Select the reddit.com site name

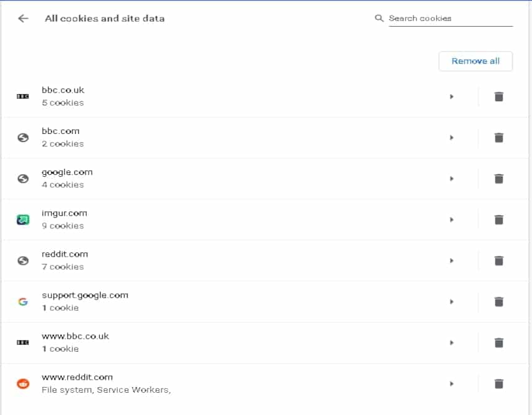click(x=65, y=254)
